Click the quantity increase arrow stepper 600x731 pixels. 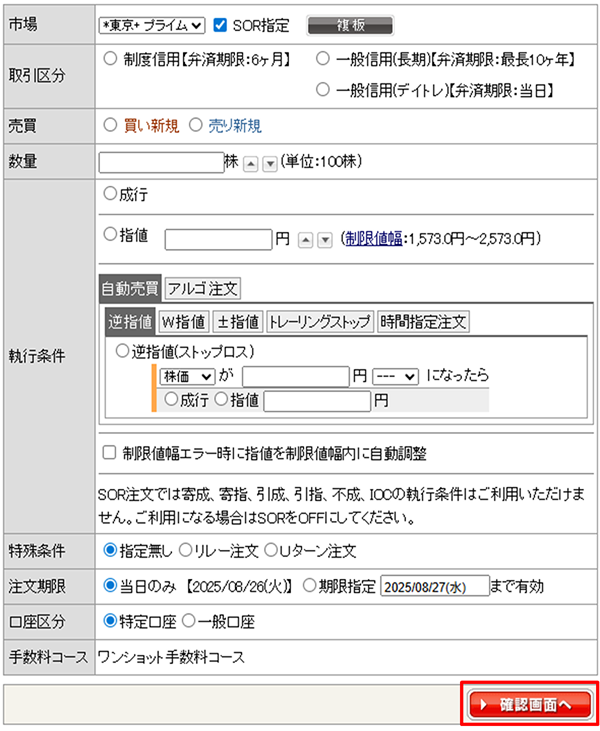coord(251,163)
